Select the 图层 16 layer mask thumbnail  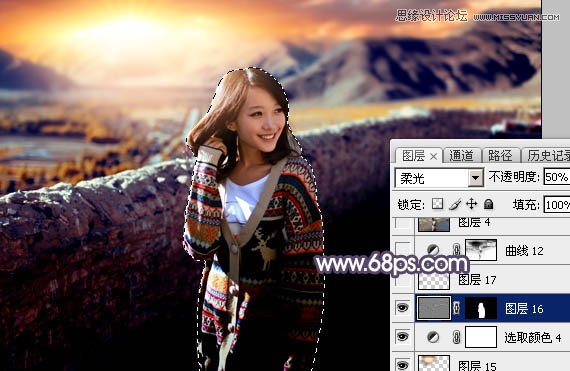coord(481,308)
